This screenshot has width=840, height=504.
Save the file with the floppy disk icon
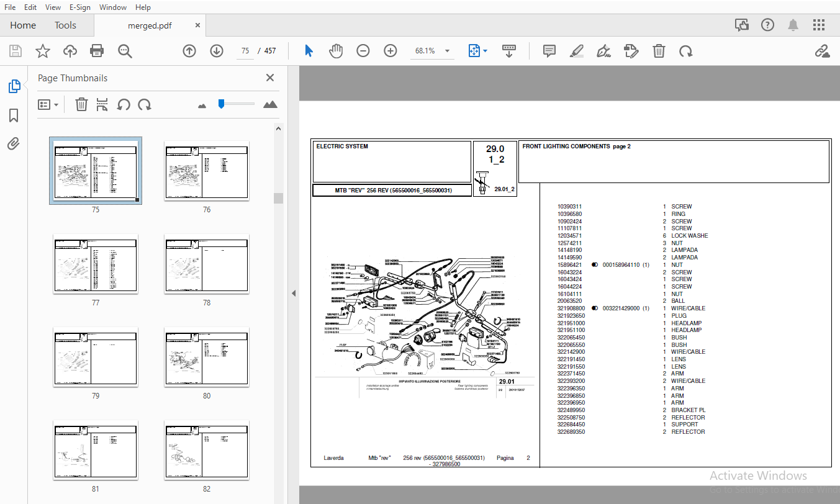[16, 51]
